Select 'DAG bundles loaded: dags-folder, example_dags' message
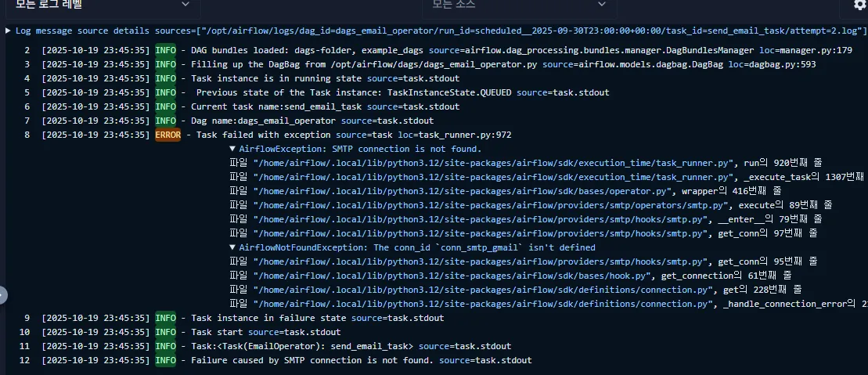Screen dimensions: 868x375 coord(308,50)
